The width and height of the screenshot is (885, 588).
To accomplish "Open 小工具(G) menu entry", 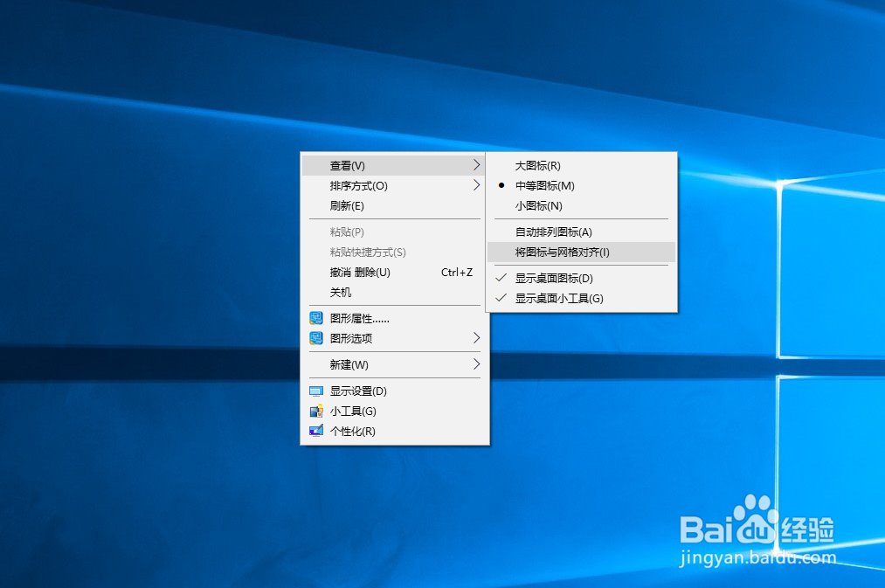I will click(393, 411).
